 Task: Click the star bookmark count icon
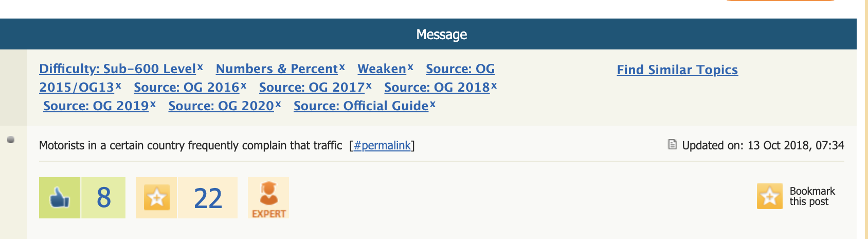[x=156, y=198]
